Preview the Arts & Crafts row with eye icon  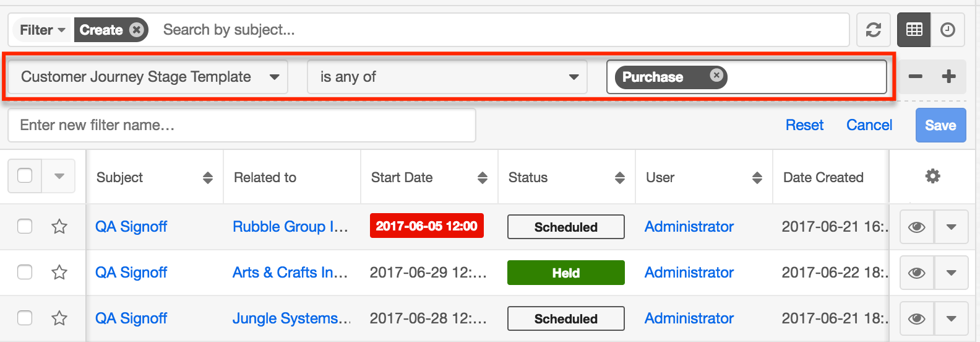[x=916, y=273]
